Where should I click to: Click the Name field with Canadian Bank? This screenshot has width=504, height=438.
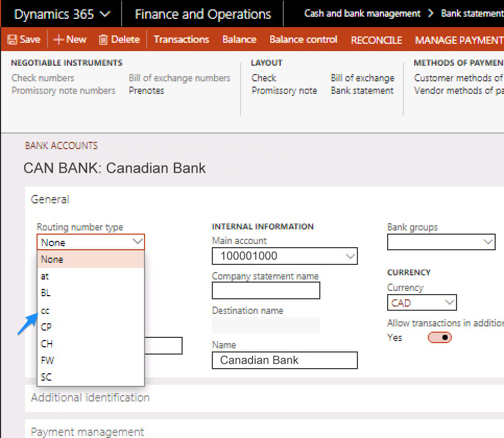[x=285, y=360]
